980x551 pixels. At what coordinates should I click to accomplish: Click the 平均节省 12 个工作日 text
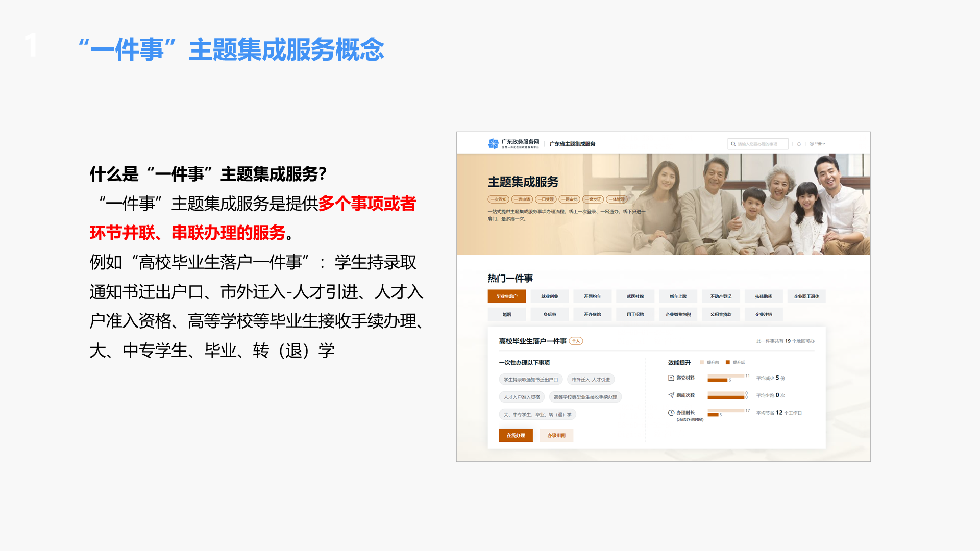779,413
